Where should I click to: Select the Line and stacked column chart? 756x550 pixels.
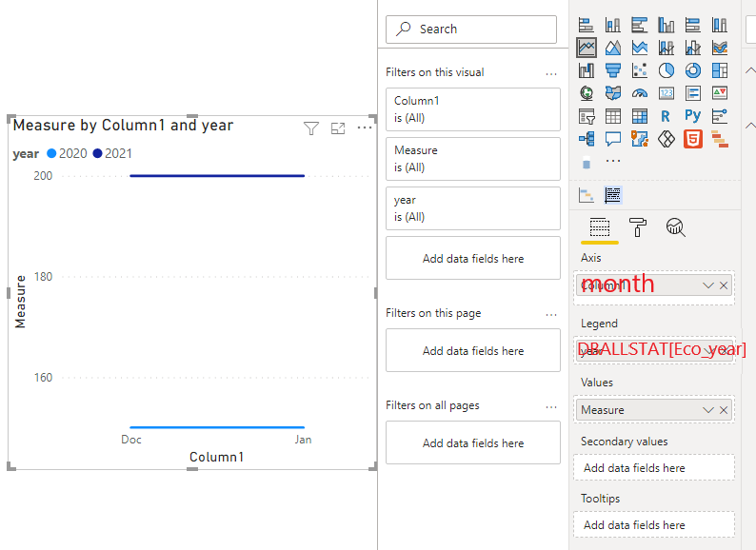[x=666, y=48]
